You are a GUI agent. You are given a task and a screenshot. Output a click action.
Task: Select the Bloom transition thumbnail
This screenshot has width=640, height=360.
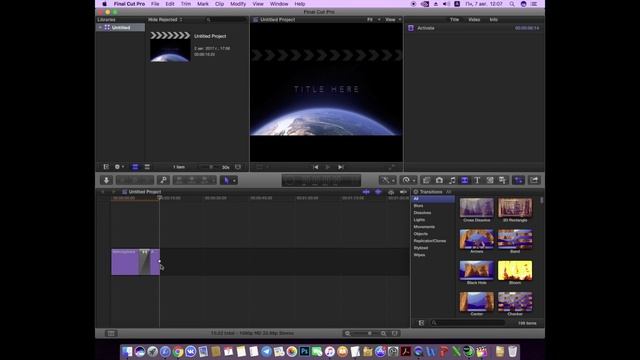tap(515, 270)
